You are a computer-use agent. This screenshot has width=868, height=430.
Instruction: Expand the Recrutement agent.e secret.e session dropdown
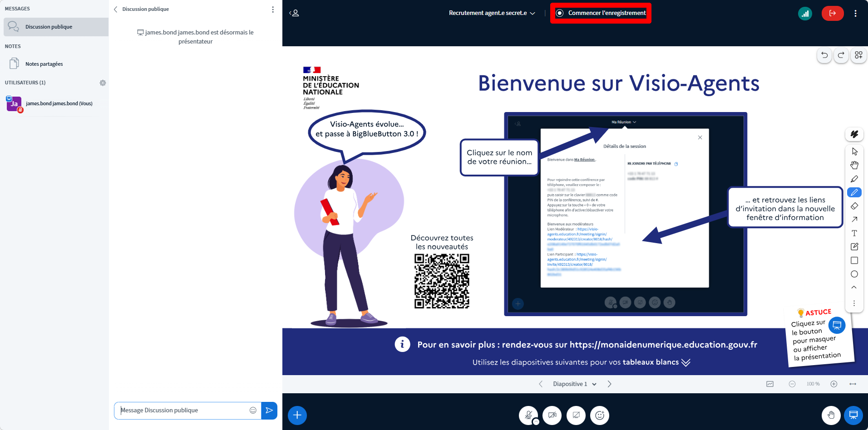click(x=492, y=13)
